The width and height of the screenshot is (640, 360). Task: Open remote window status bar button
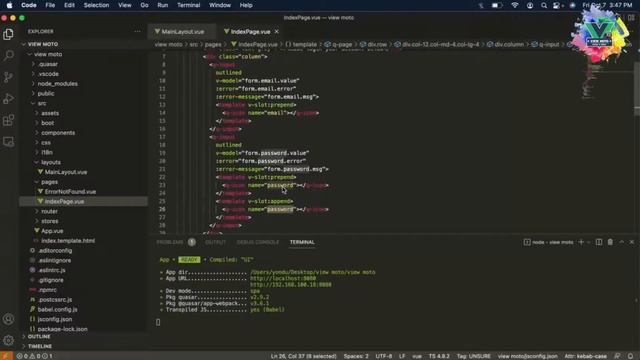[x=6, y=356]
